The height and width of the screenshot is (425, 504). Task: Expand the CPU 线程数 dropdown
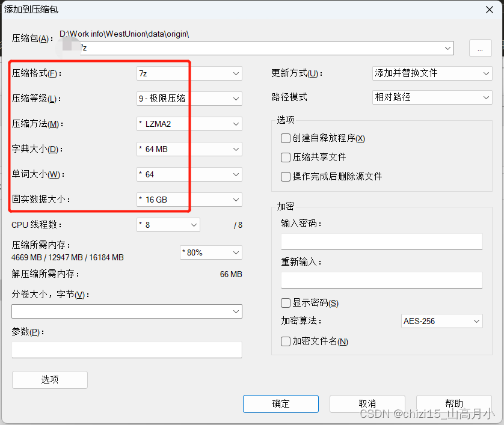(168, 225)
